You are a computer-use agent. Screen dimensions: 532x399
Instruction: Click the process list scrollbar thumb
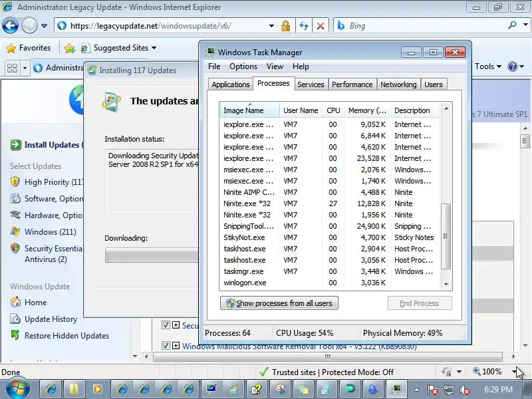coord(446,236)
